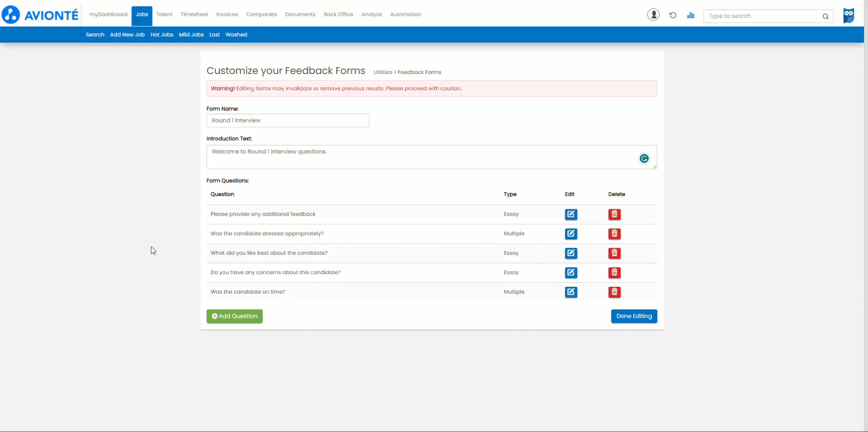Delete 'What did you like best' question

[614, 253]
